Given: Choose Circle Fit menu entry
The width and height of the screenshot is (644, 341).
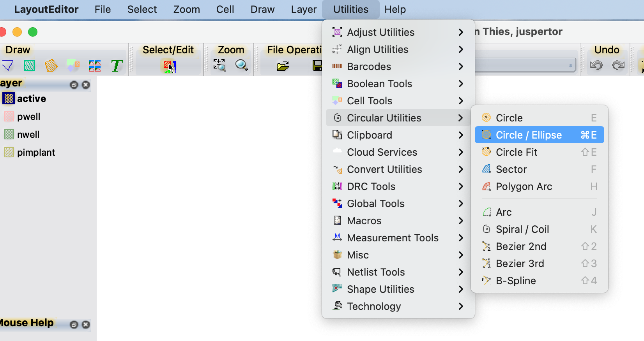Looking at the screenshot, I should point(540,152).
